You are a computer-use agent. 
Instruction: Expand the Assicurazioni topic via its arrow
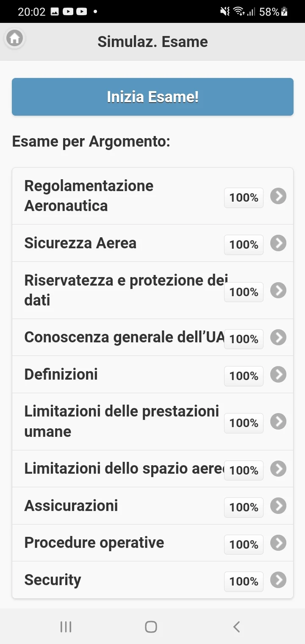point(278,506)
